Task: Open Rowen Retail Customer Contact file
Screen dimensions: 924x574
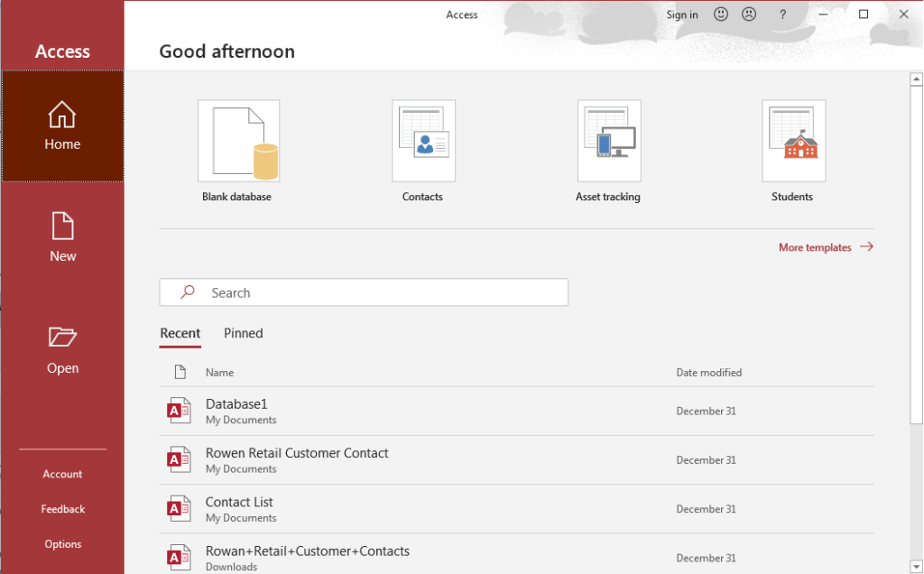Action: 297,453
